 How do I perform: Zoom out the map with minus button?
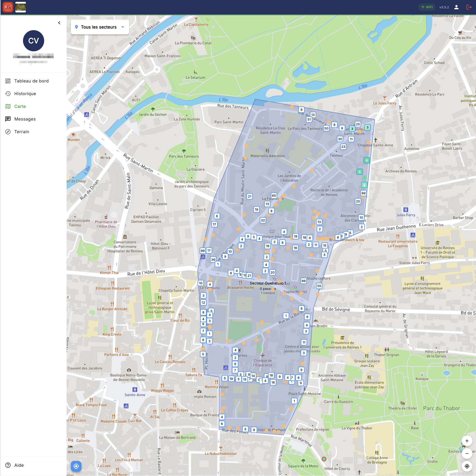click(x=467, y=453)
